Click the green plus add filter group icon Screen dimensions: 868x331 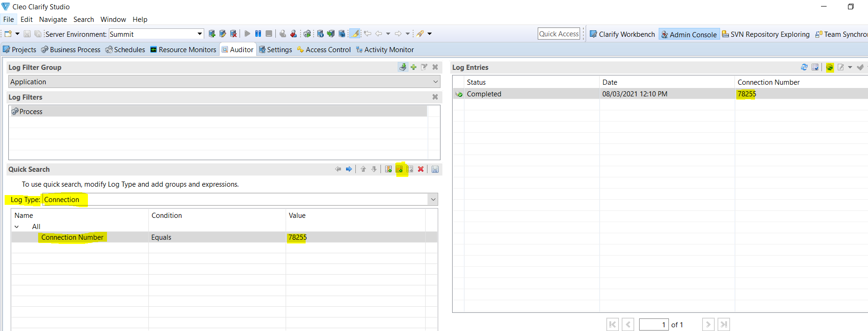click(414, 67)
